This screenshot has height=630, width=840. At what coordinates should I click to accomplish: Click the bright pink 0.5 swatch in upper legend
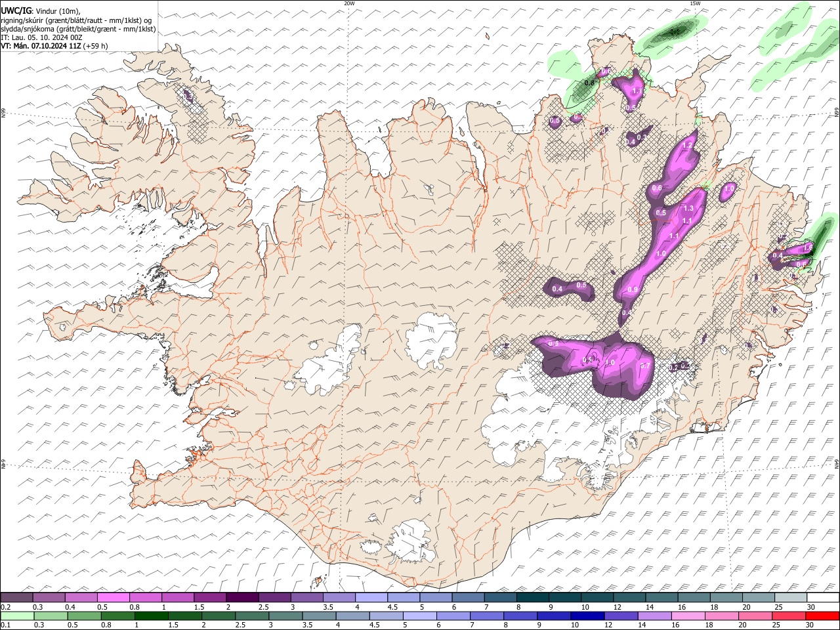[113, 598]
